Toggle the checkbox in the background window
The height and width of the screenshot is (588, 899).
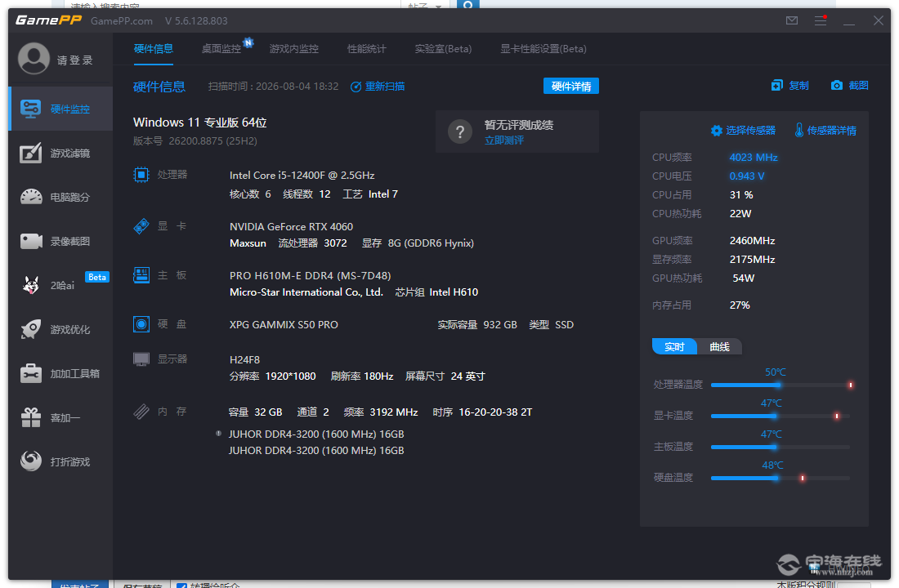[181, 585]
